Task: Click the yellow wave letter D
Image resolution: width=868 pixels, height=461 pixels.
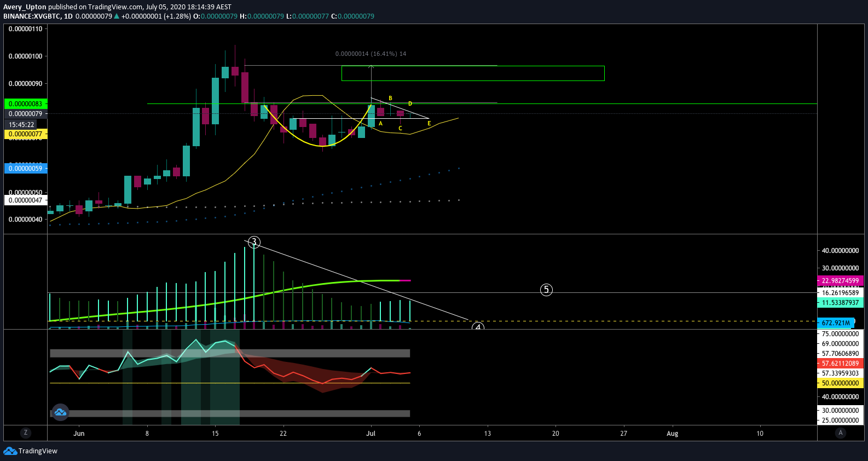Action: [x=410, y=104]
